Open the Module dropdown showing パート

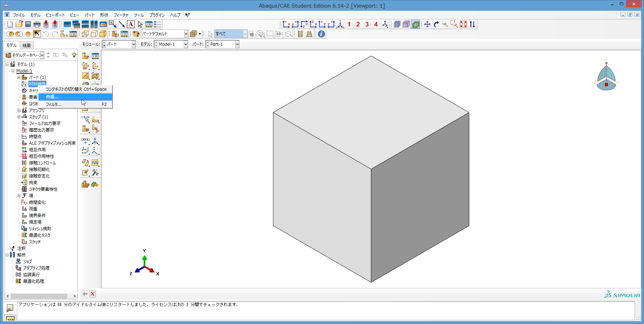click(x=119, y=44)
